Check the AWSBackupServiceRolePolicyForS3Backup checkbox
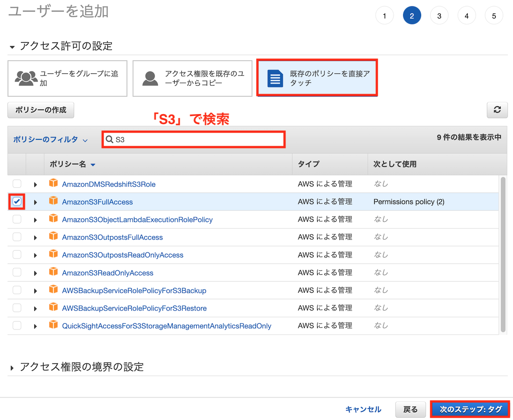This screenshot has width=513, height=420. [16, 290]
